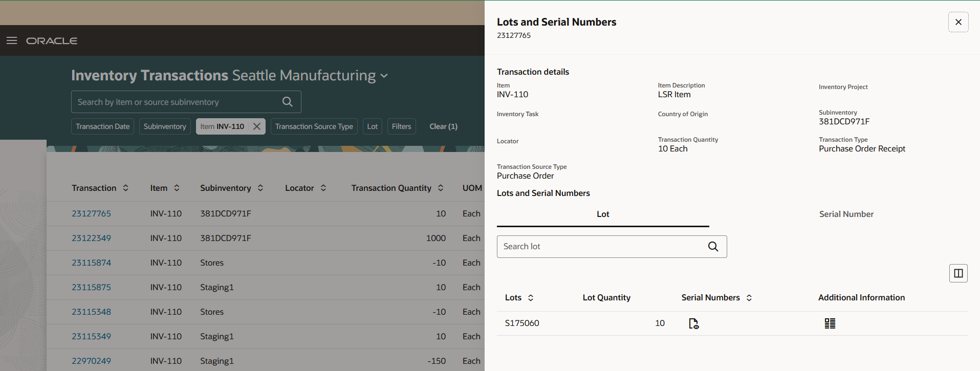Click the Search lot magnifier icon
The width and height of the screenshot is (980, 371).
(x=713, y=247)
